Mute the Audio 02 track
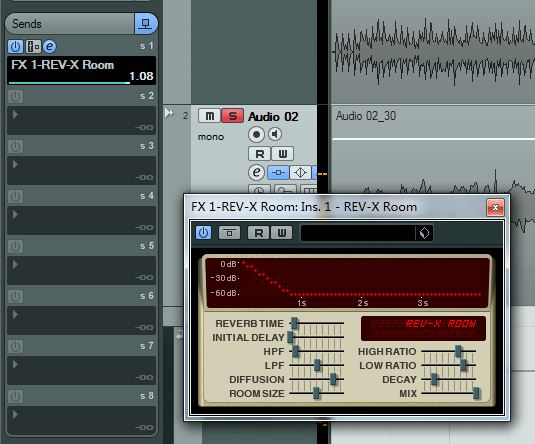535x444 pixels. pyautogui.click(x=209, y=116)
